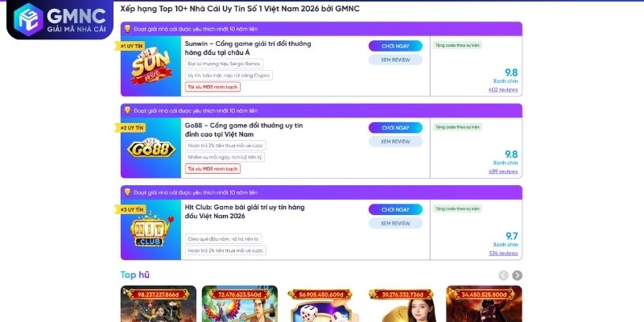Open jackpot game showing 56.905.450.609đ
This screenshot has width=644, height=322.
click(320, 304)
